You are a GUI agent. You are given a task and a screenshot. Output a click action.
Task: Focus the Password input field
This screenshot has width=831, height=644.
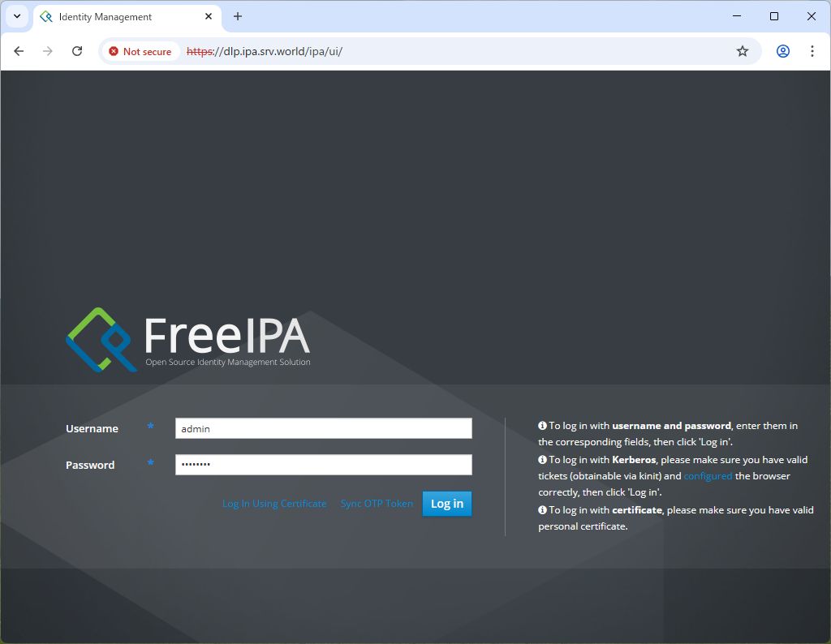324,465
